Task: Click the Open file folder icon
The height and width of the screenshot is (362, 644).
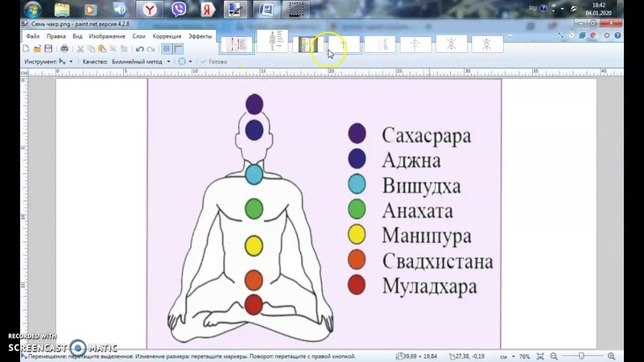Action: (x=37, y=49)
